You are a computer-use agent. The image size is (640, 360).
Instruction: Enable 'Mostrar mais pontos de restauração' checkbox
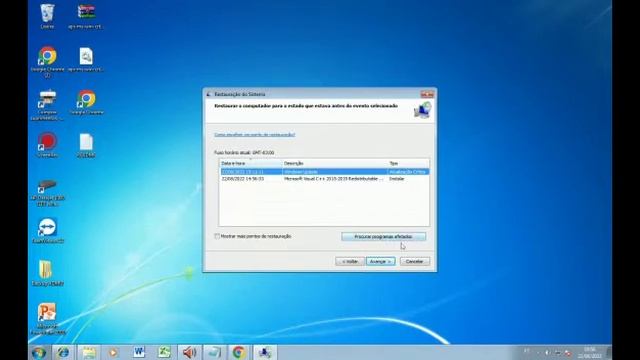click(x=217, y=236)
